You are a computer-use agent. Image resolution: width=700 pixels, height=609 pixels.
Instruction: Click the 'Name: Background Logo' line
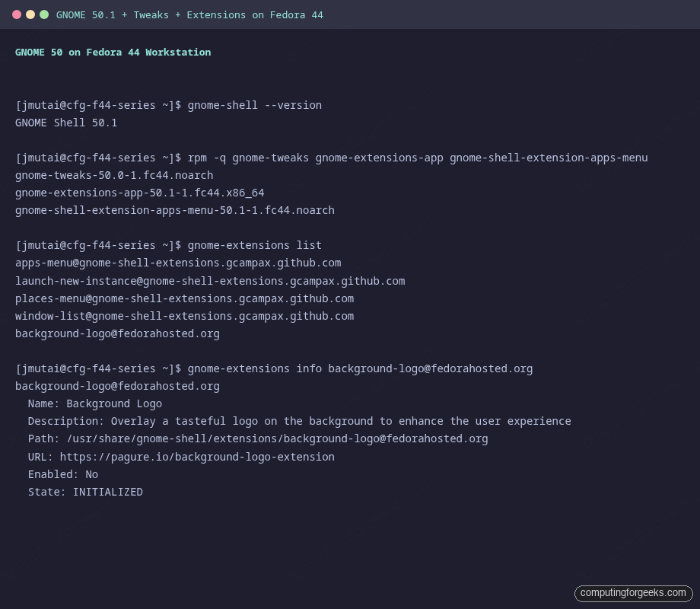(95, 404)
